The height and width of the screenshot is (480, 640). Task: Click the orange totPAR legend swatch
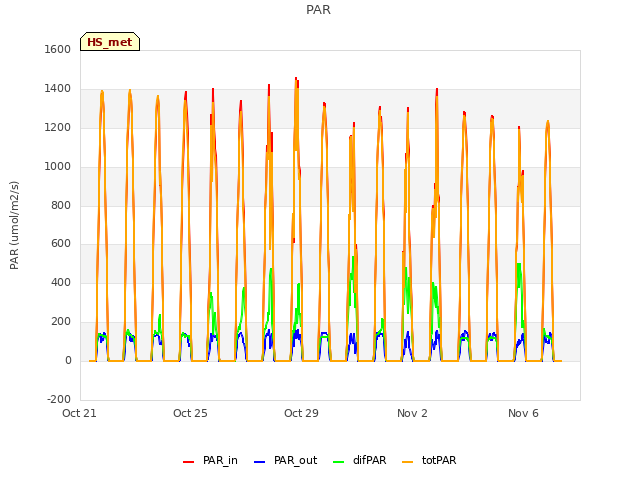point(408,462)
